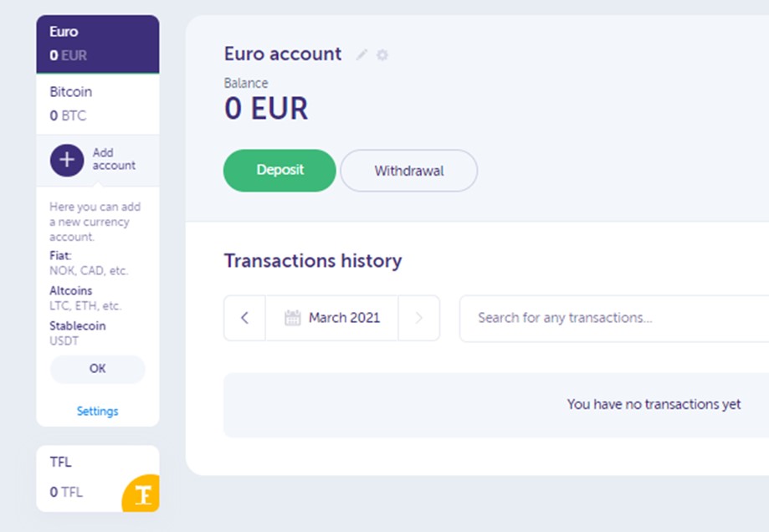This screenshot has height=532, width=769.
Task: Click the plus Add account icon
Action: [x=67, y=160]
